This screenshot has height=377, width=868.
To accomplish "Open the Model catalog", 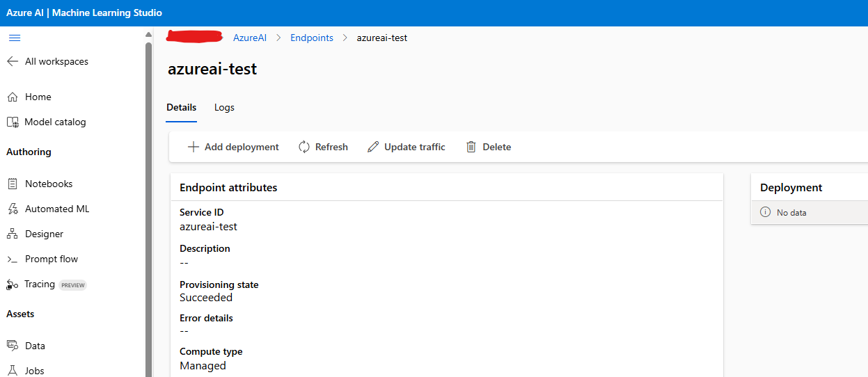I will pos(55,122).
